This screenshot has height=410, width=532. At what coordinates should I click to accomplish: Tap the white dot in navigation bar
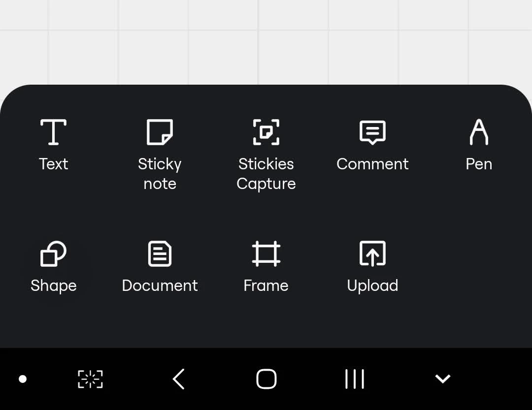(x=22, y=379)
